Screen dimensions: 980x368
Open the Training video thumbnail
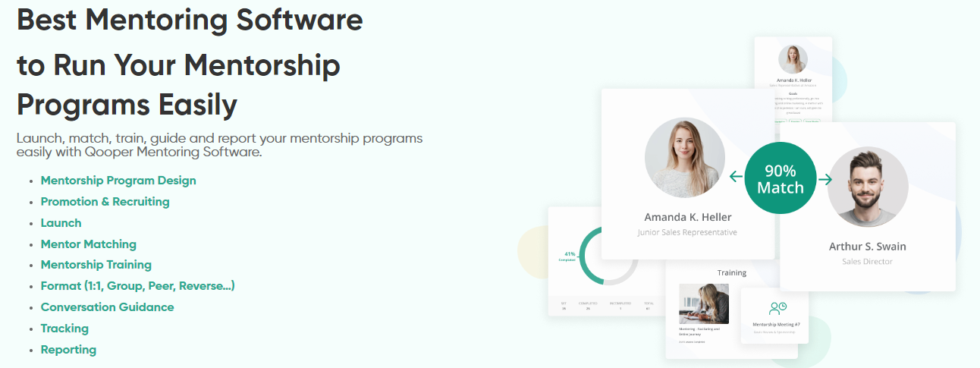coord(703,304)
